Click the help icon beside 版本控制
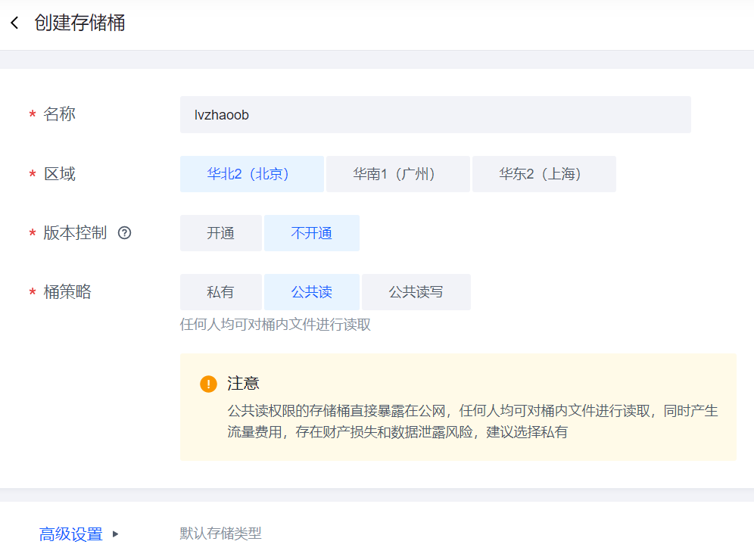This screenshot has width=754, height=560. click(125, 233)
